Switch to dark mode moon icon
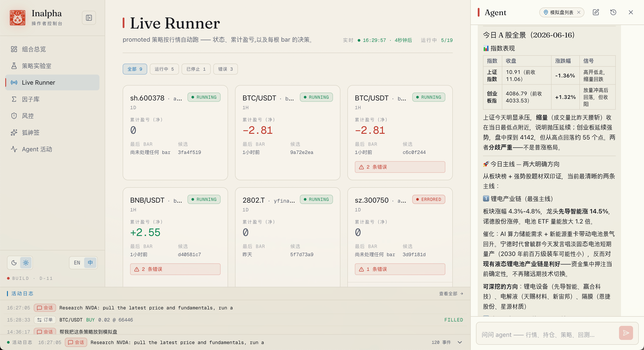The height and width of the screenshot is (350, 644). pyautogui.click(x=14, y=263)
